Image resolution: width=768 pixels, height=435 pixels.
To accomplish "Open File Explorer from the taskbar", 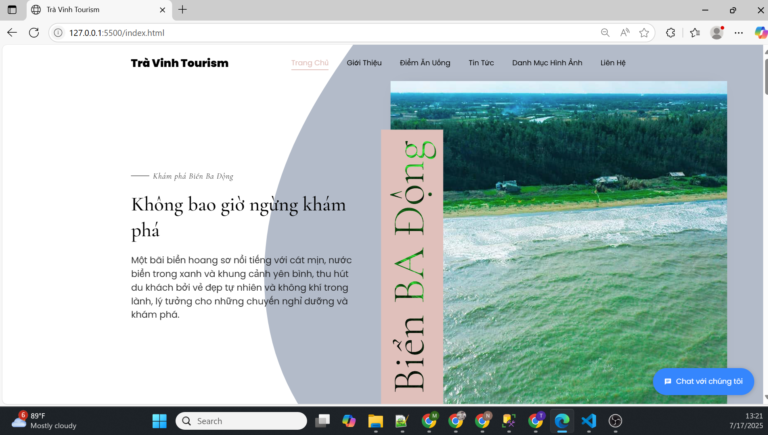I will click(375, 421).
